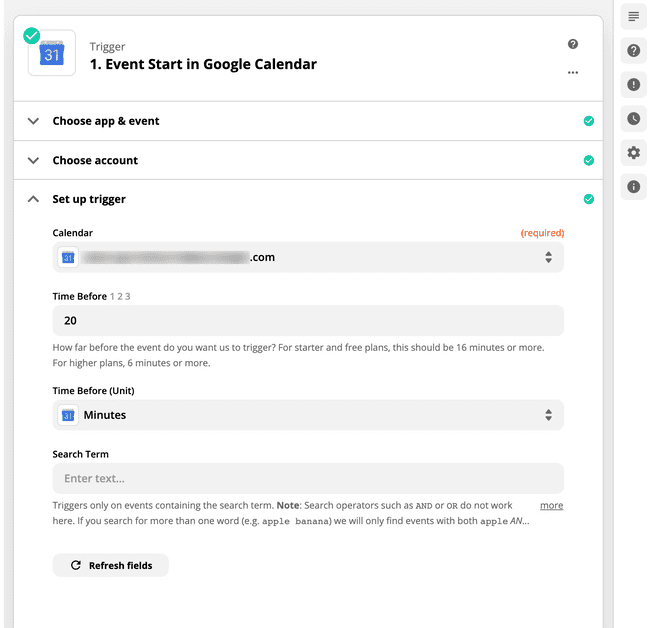Open the history clock icon in sidebar
The width and height of the screenshot is (650, 628).
(x=633, y=119)
